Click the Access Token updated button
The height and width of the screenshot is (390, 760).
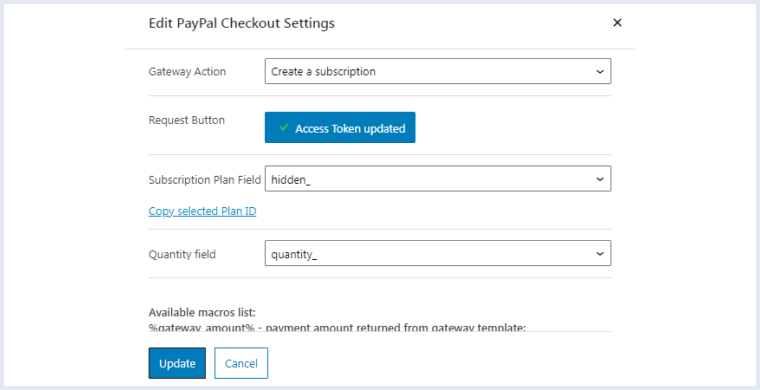[x=340, y=127]
